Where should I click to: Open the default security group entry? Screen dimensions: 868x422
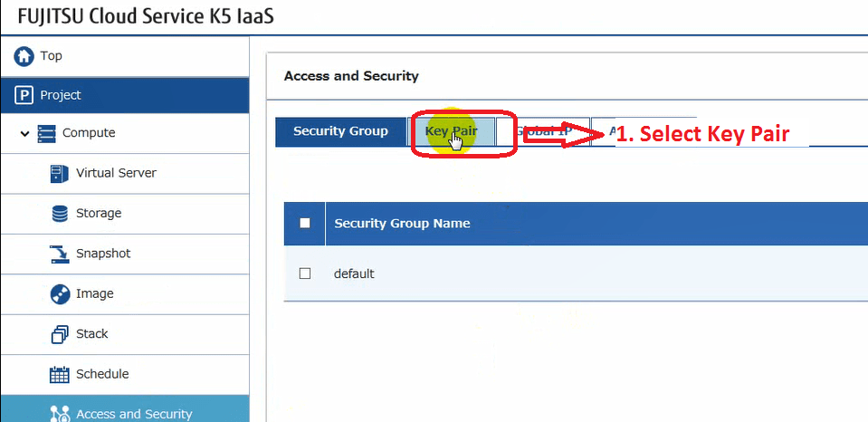tap(354, 273)
